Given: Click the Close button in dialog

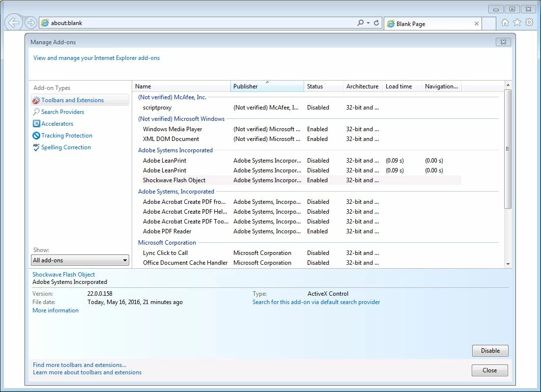Looking at the screenshot, I should 489,370.
